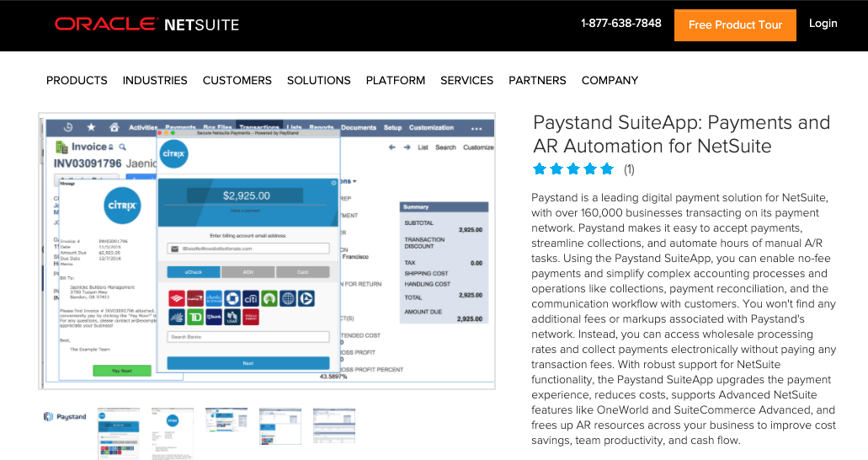The width and height of the screenshot is (868, 460).
Task: Open the PLATFORM menu
Action: click(395, 80)
